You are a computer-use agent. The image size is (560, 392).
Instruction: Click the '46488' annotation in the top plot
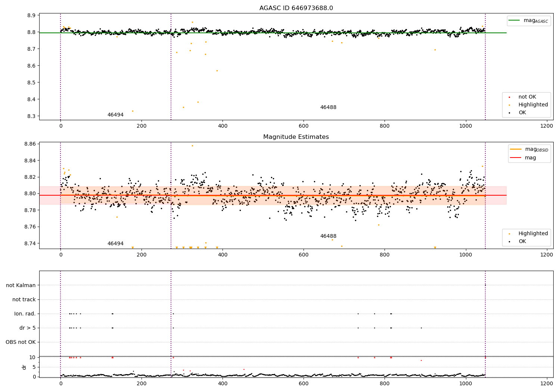(328, 108)
